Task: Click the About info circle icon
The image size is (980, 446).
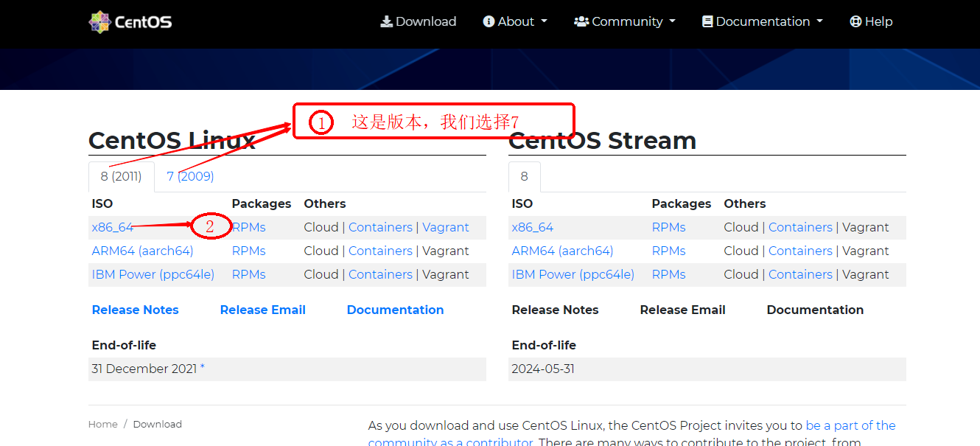Action: click(x=489, y=21)
